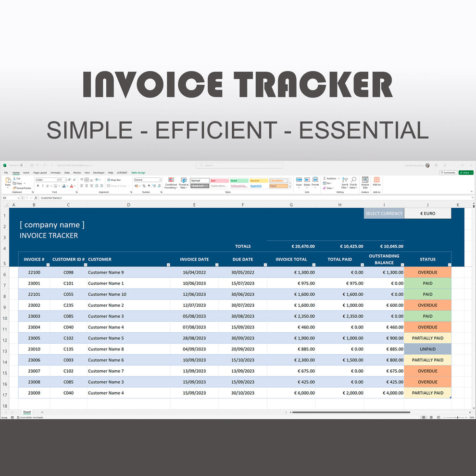Open the Analyze Data tool
Image resolution: width=476 pixels, height=476 pixels.
coord(365,180)
